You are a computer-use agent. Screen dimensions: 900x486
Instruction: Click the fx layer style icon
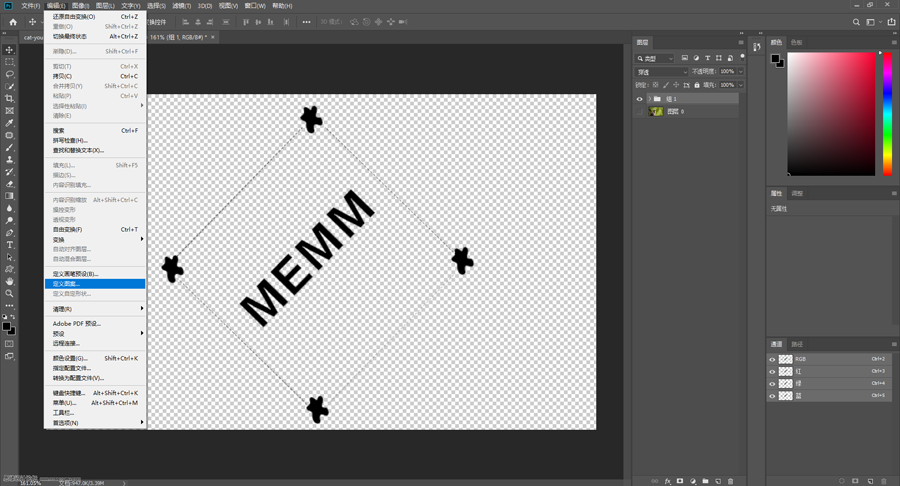tap(667, 481)
